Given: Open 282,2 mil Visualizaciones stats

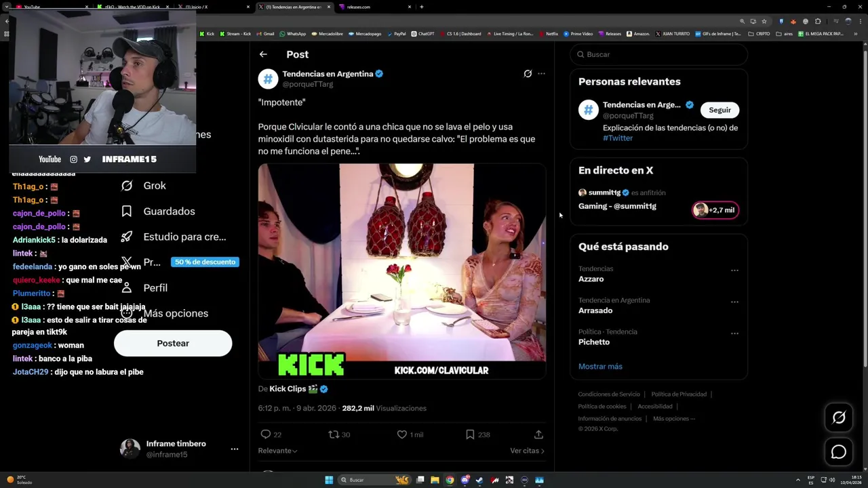Looking at the screenshot, I should click(x=384, y=408).
